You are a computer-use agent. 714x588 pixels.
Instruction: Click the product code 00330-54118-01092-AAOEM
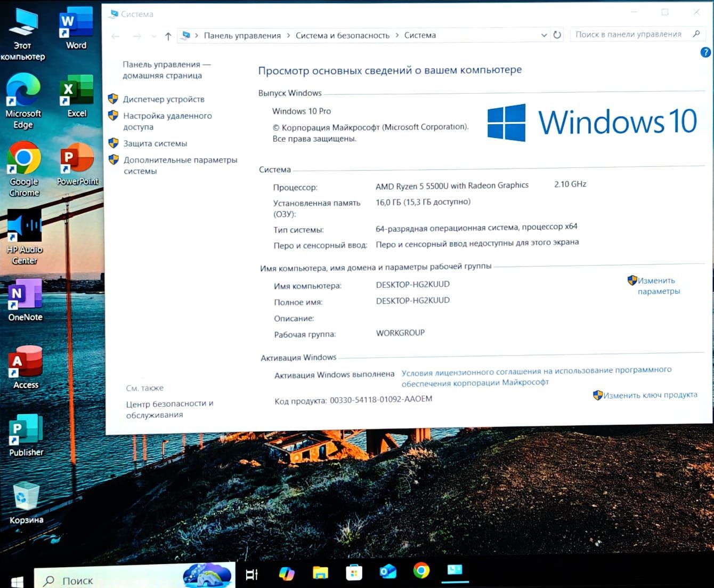tap(381, 399)
